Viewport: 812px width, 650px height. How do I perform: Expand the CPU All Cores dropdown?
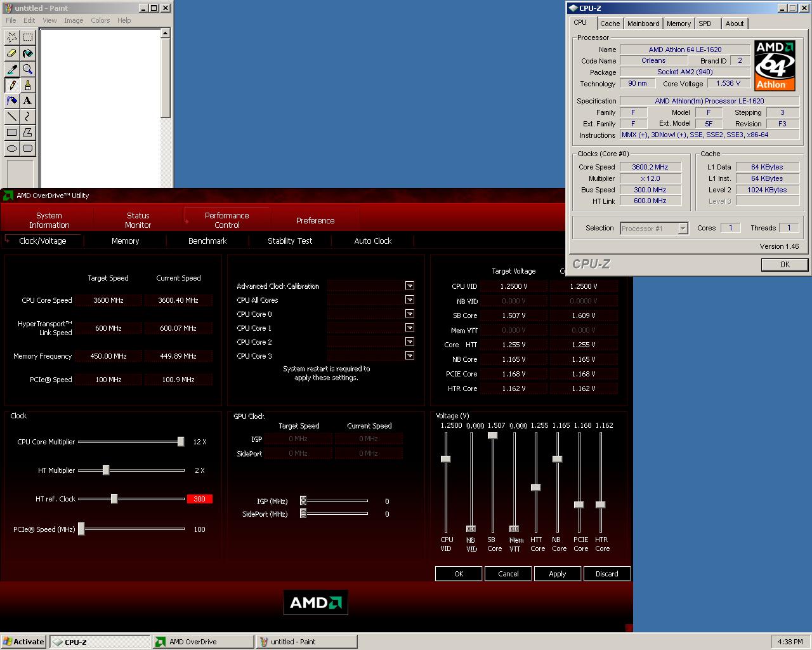(410, 300)
